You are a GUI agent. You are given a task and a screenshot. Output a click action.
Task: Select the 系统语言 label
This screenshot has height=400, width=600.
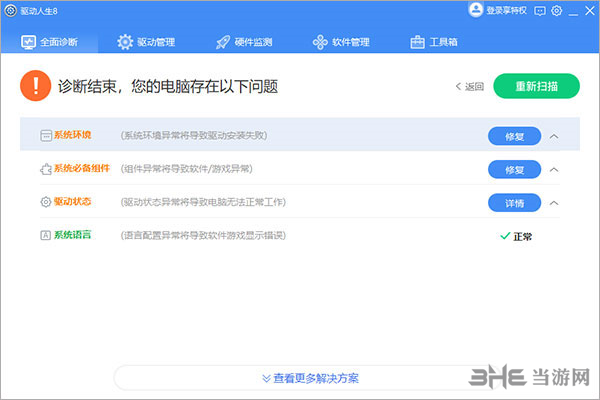(72, 235)
